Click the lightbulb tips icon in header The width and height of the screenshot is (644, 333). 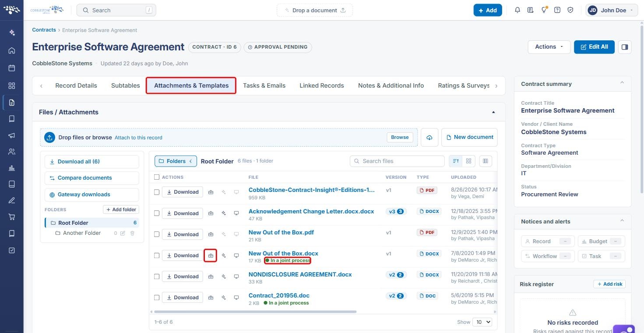(544, 10)
